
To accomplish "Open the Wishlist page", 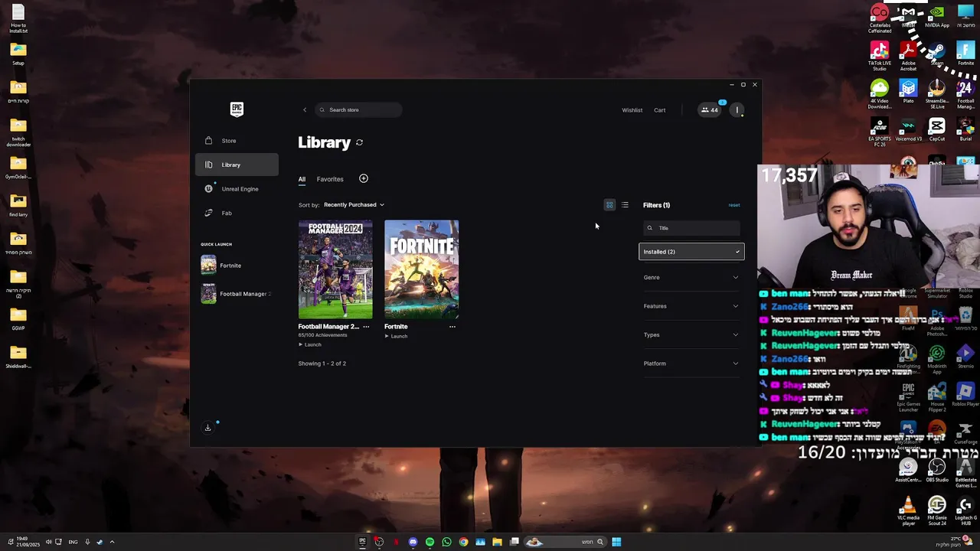I will pyautogui.click(x=632, y=110).
